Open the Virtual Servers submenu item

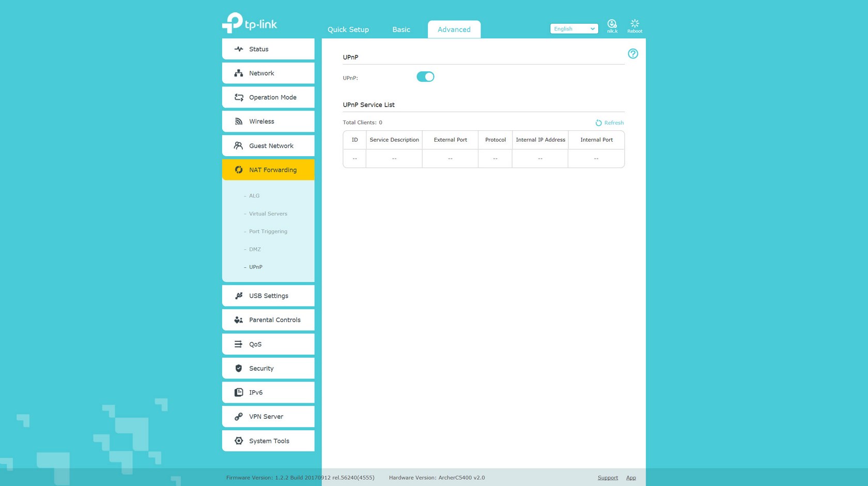268,214
